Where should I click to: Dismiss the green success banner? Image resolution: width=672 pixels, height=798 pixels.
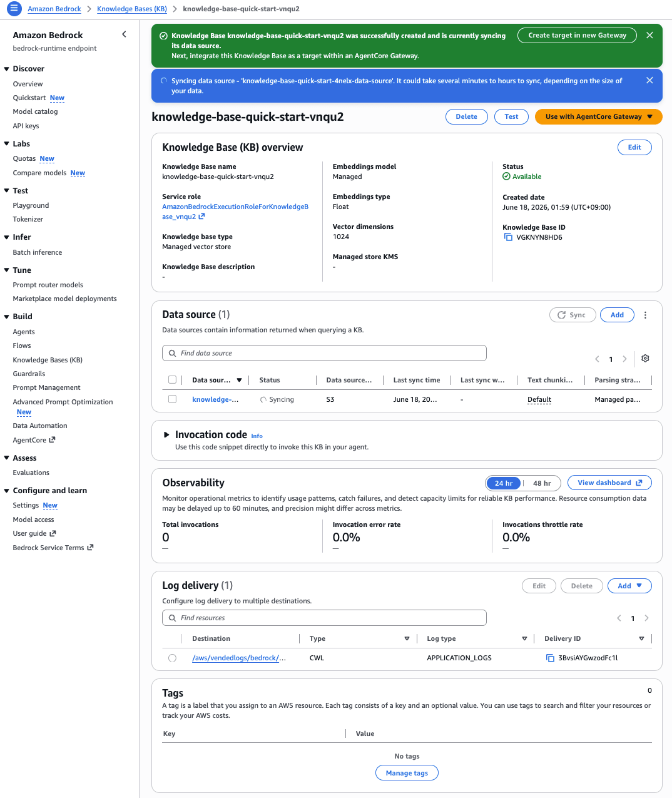point(649,35)
